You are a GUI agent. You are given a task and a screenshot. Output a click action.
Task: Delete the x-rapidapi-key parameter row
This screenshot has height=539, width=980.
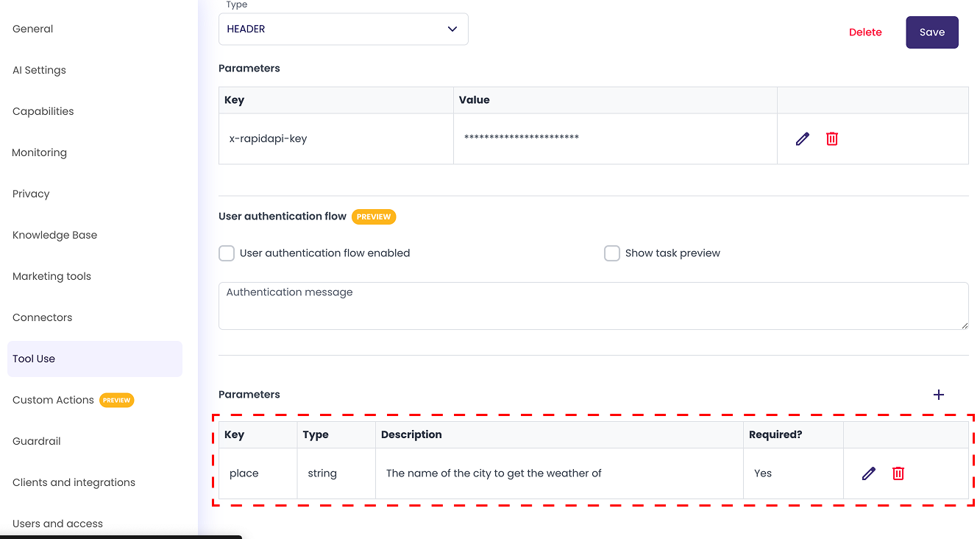point(832,138)
